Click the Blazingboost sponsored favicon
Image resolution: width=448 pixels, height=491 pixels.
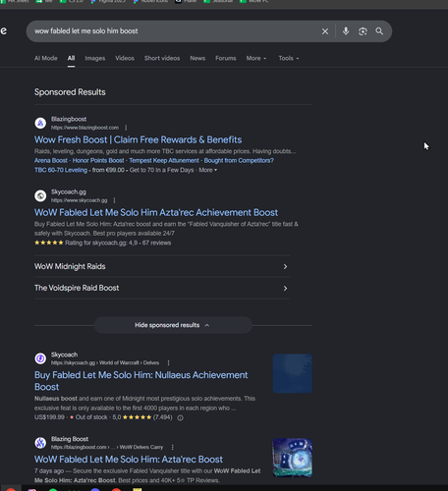pos(40,124)
